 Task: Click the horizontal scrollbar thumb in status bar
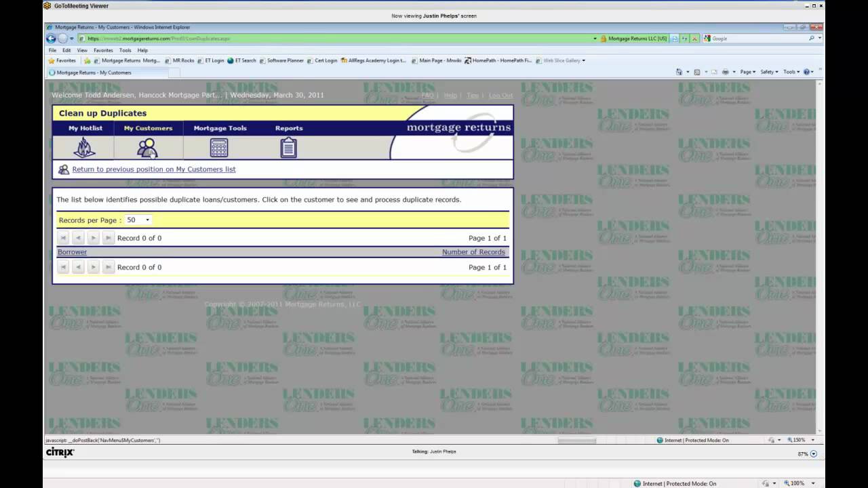pyautogui.click(x=576, y=441)
